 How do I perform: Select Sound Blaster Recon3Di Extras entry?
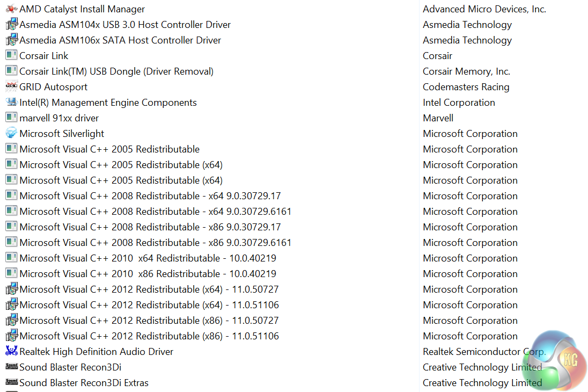[x=84, y=383]
